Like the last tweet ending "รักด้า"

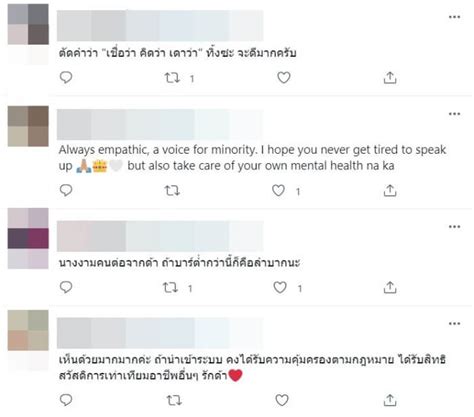(x=282, y=400)
